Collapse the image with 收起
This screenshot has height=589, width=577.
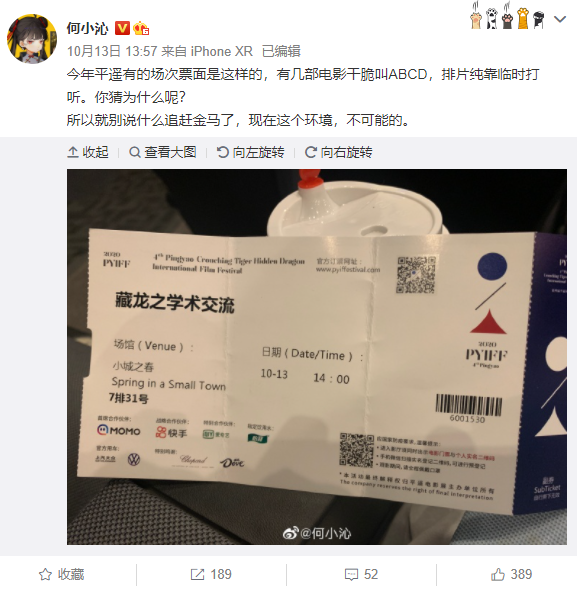point(88,153)
